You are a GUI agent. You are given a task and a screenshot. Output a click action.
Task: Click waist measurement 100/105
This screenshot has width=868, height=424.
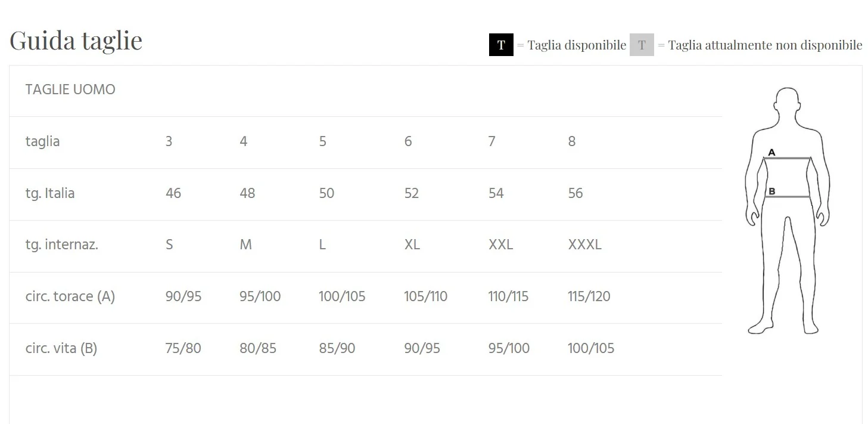[591, 348]
